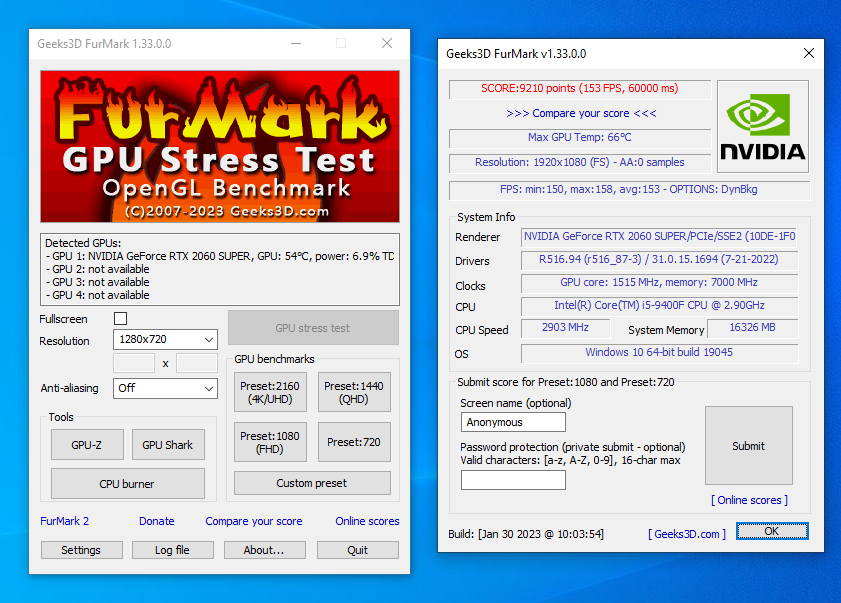Click the Max GPU Temp: 66°C field
This screenshot has width=841, height=603.
tap(580, 137)
